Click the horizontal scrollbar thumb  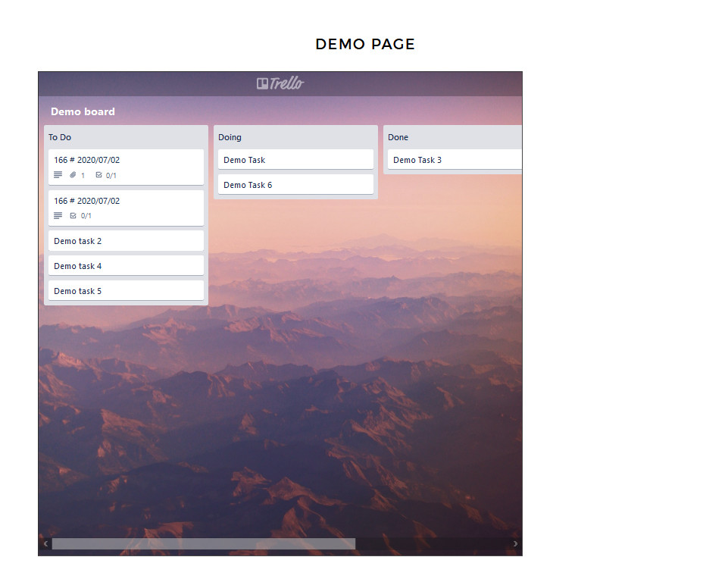[203, 544]
